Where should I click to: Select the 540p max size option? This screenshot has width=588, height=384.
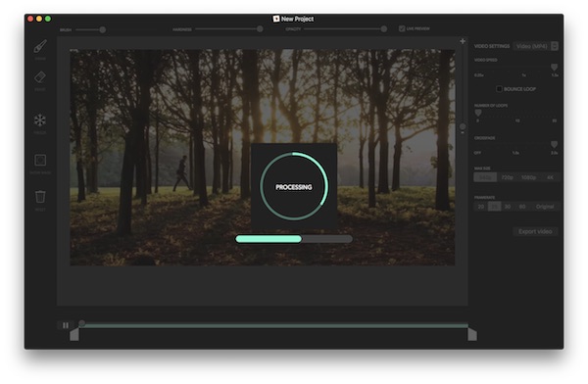[485, 177]
